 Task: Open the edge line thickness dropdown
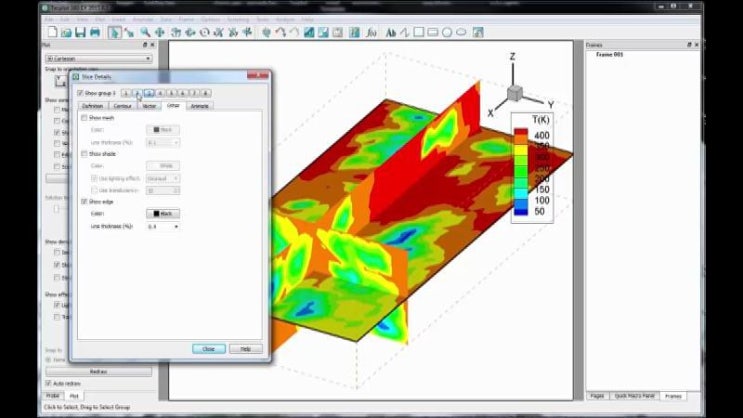(x=163, y=226)
